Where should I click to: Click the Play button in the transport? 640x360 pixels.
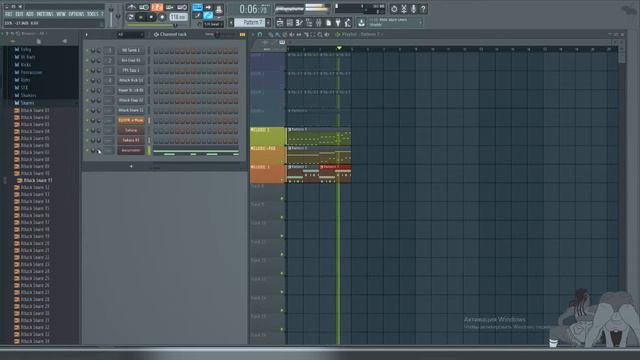[141, 17]
